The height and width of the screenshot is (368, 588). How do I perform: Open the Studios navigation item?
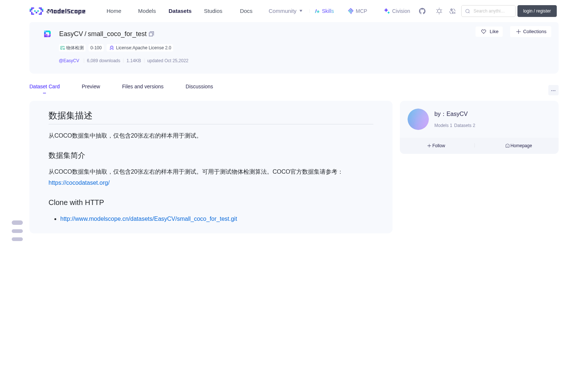(x=213, y=11)
